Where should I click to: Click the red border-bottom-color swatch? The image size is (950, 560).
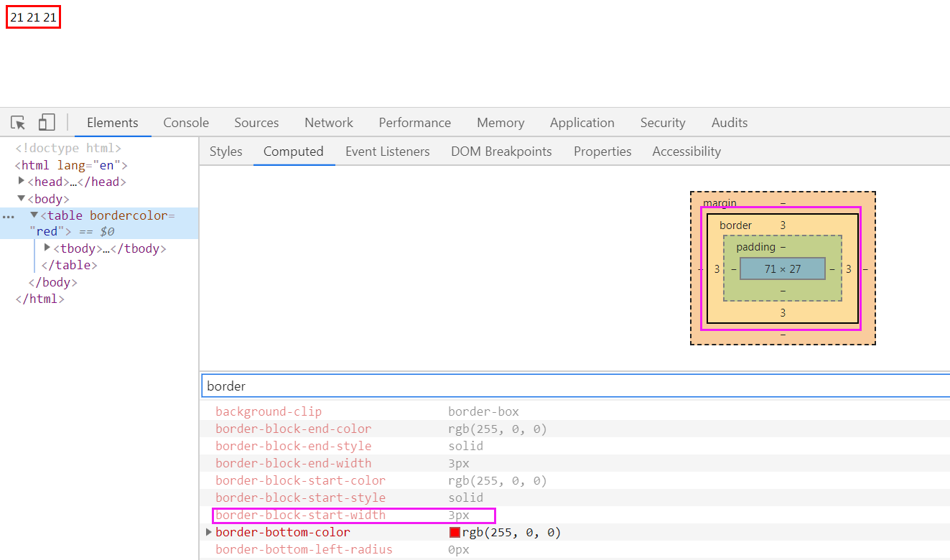coord(455,532)
